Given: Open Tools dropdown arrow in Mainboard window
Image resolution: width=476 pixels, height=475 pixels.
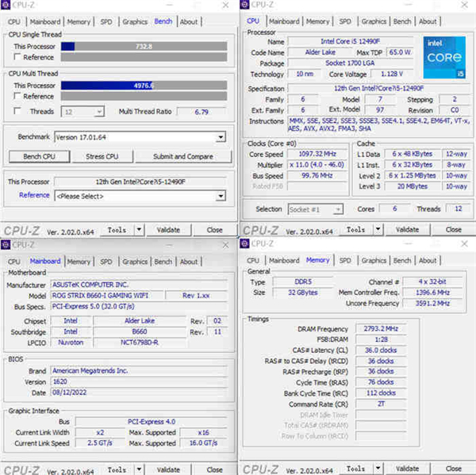Looking at the screenshot, I should (139, 469).
